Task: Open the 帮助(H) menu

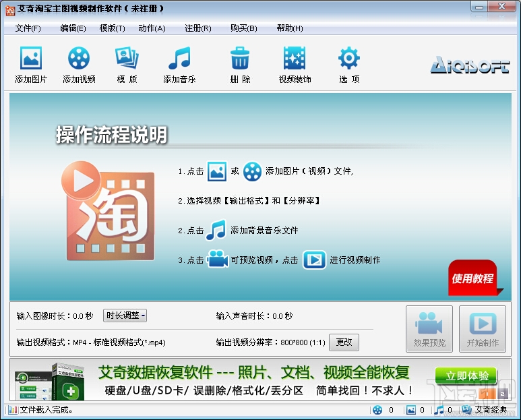Action: click(290, 28)
